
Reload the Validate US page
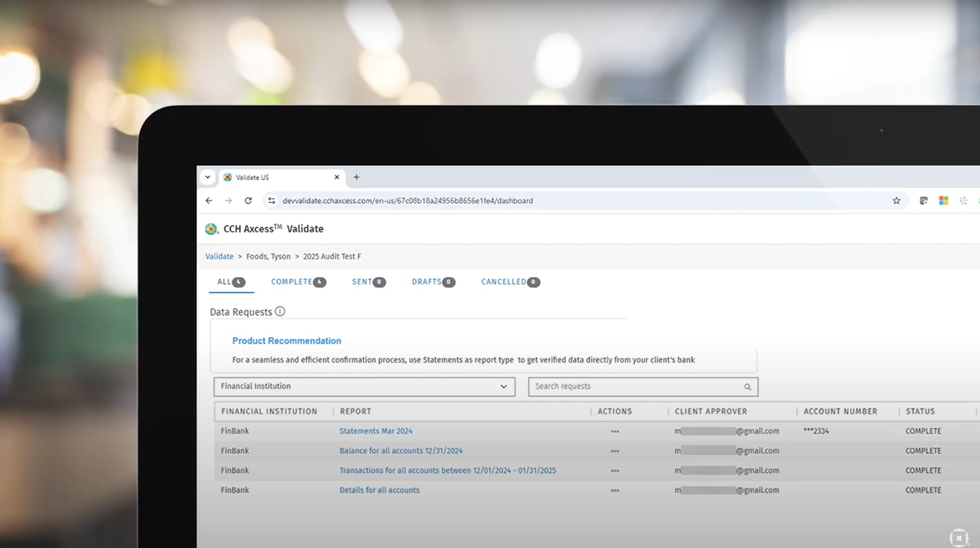248,200
